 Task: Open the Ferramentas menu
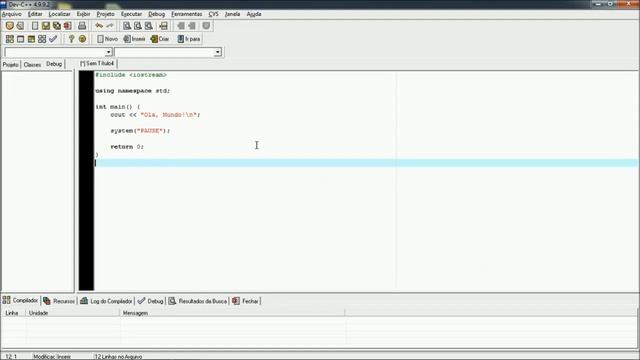187,14
